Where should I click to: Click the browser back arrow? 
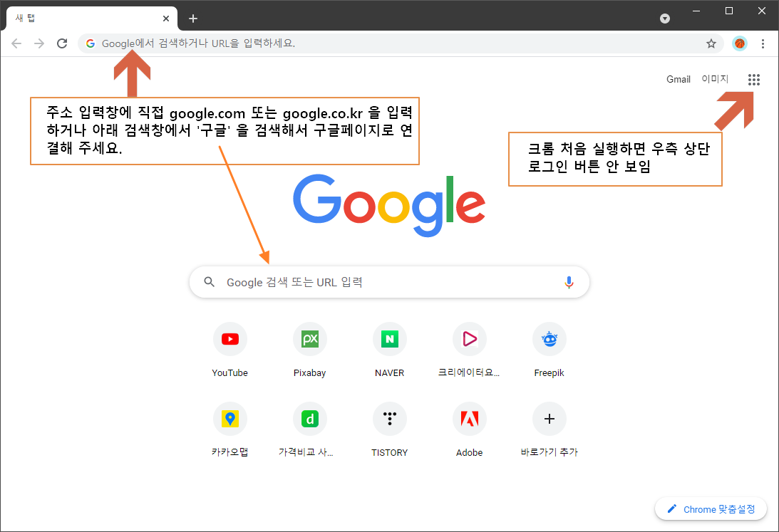(x=16, y=43)
